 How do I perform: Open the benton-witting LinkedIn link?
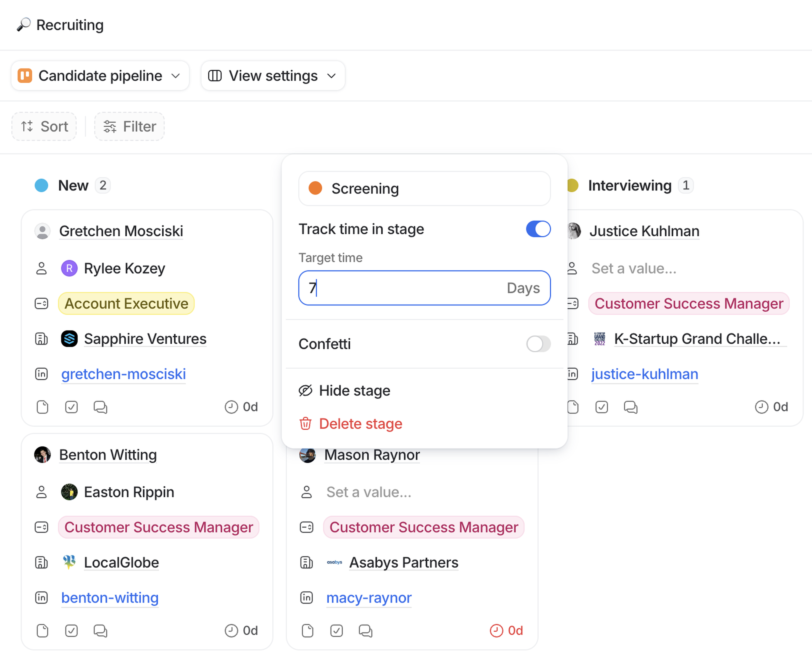pos(110,598)
